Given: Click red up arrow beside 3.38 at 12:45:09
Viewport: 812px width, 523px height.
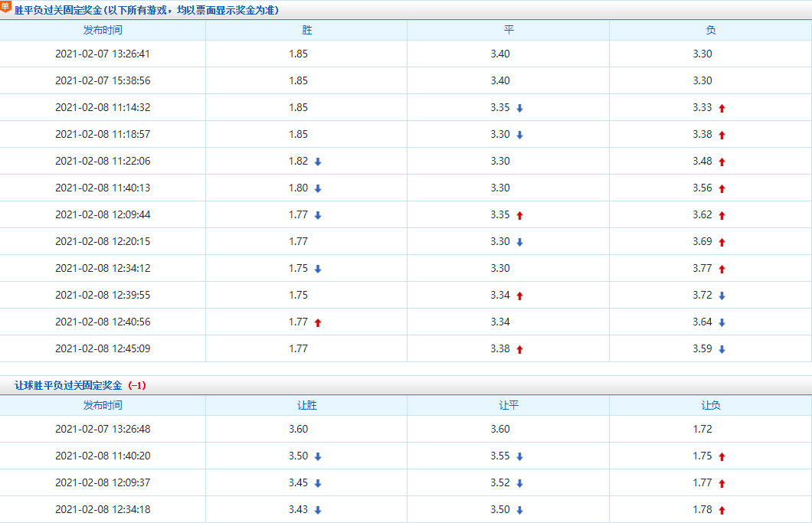Looking at the screenshot, I should [519, 349].
